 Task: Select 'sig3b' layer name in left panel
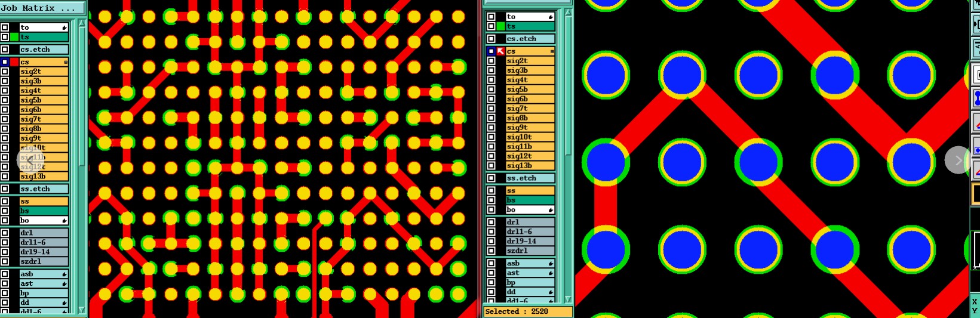coord(44,81)
